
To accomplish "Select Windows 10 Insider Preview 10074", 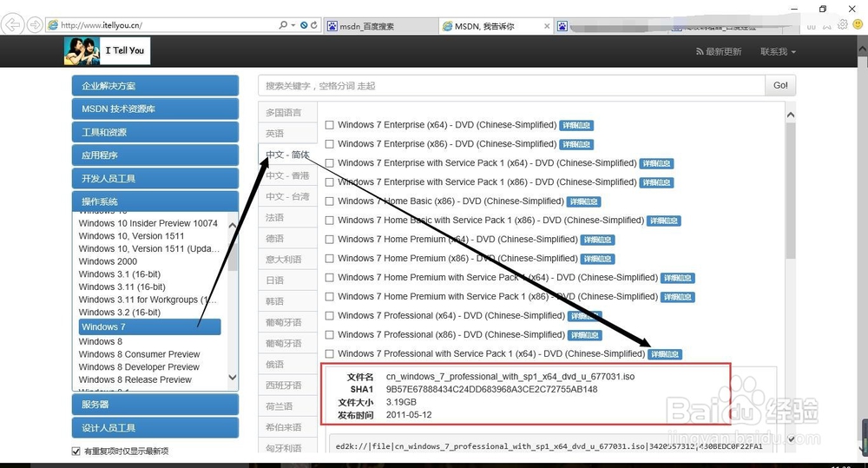I will pos(148,223).
